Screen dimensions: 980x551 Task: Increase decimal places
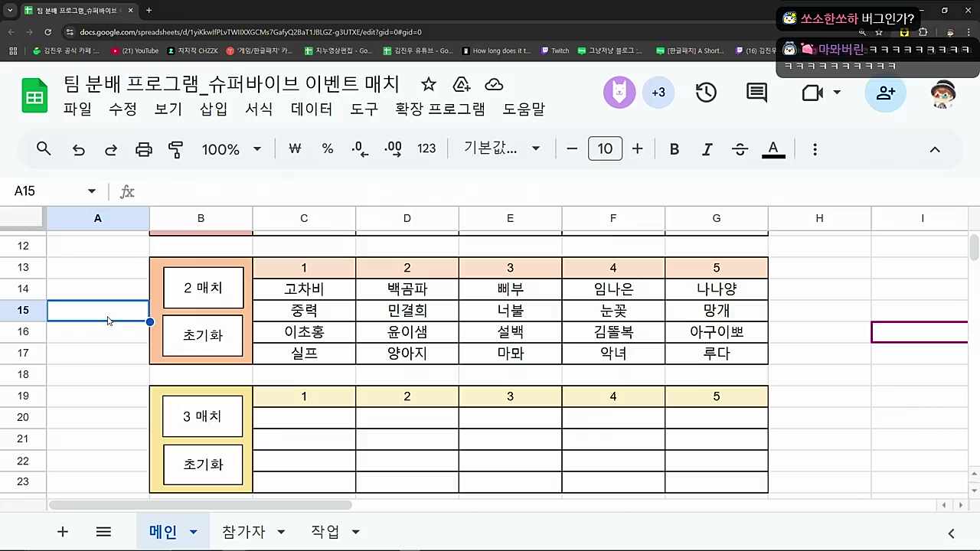point(393,149)
